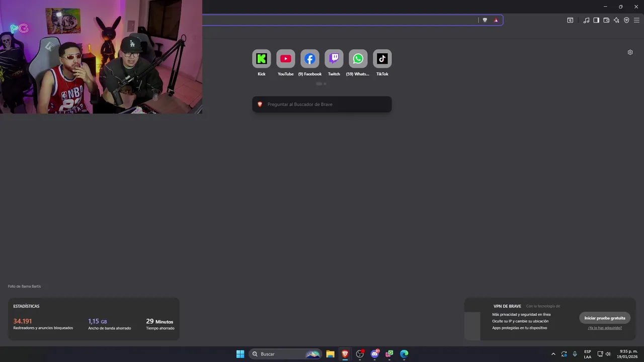Click the Brave browser taskbar icon

click(x=345, y=354)
